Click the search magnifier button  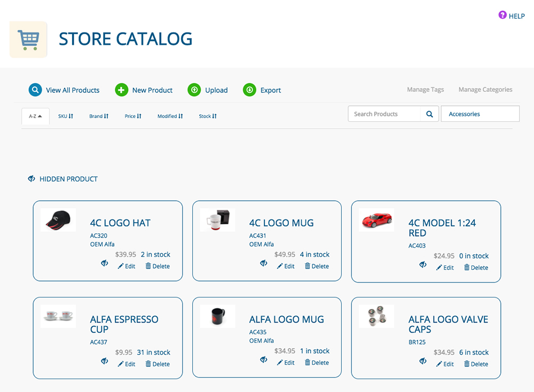pos(429,114)
